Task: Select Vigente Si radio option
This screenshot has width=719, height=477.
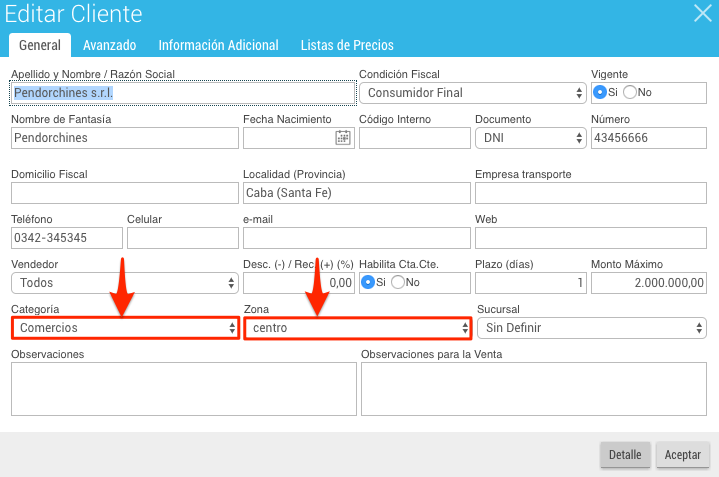Action: pos(600,92)
